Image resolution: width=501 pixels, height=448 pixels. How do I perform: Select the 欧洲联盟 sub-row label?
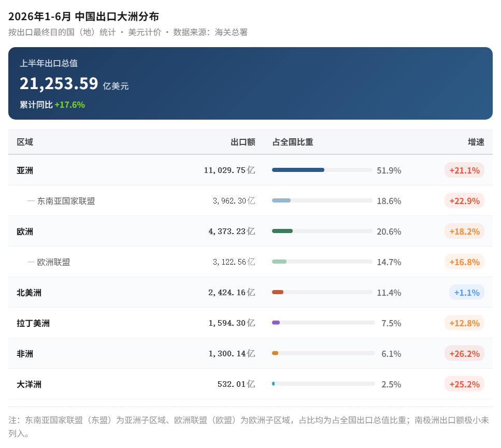pos(53,262)
